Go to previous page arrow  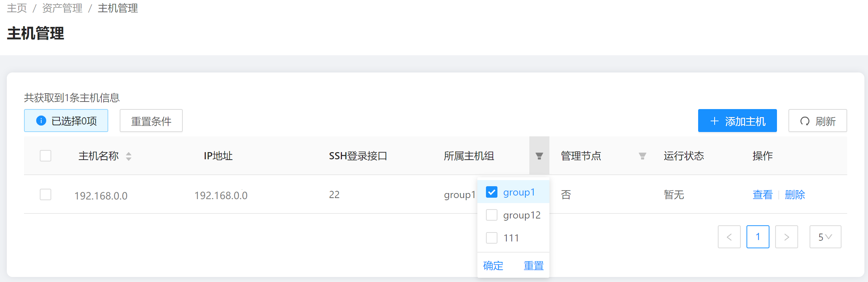(x=729, y=237)
